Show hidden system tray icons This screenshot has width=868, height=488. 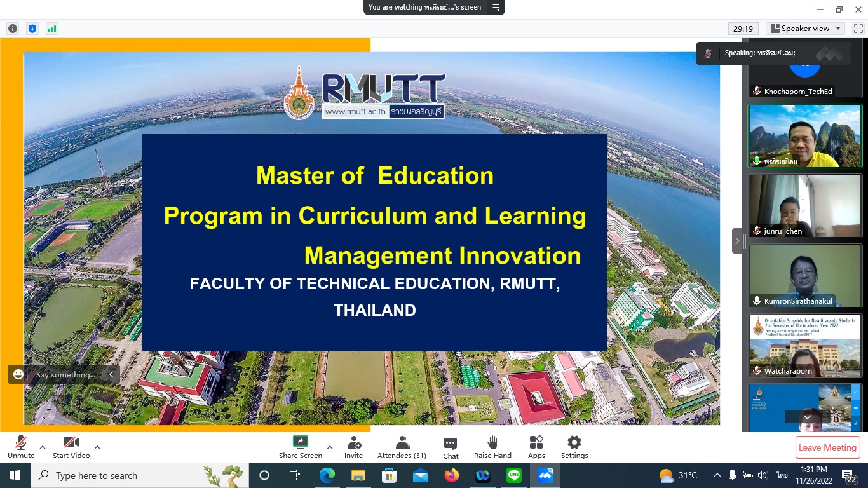[717, 475]
